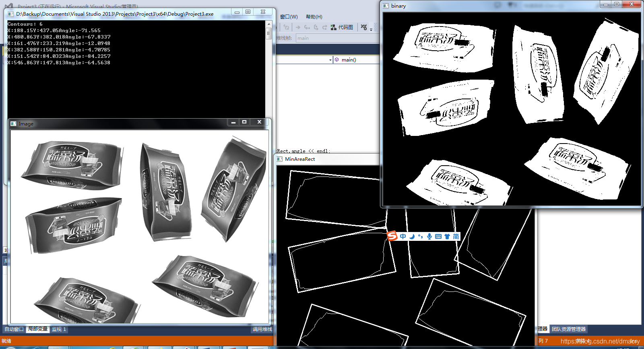Click the 'Rect.angle << endl;' code text
This screenshot has height=349, width=644.
(303, 151)
